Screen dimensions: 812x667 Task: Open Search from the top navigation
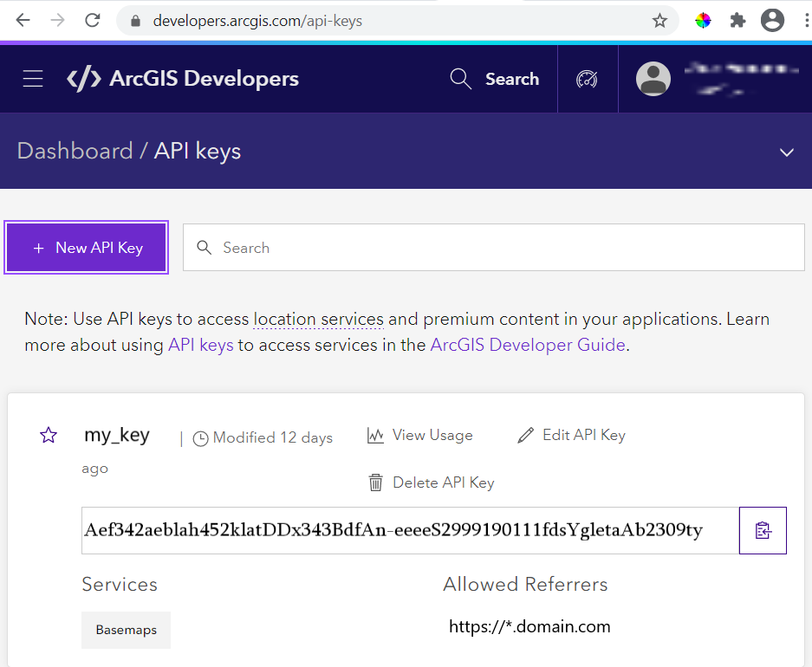[494, 79]
